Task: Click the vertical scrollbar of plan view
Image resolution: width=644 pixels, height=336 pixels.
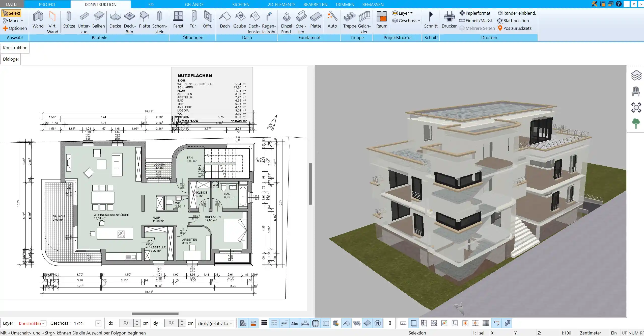Action: click(x=310, y=184)
